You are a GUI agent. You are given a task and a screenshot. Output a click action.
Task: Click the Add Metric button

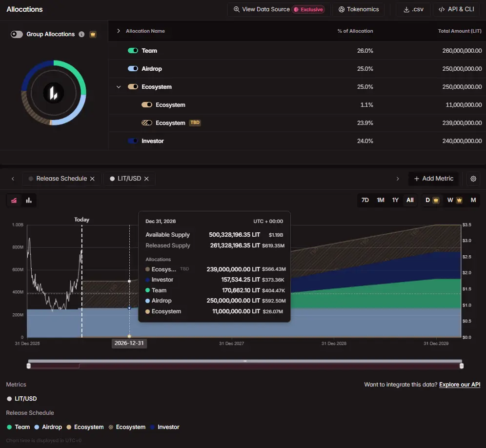pyautogui.click(x=433, y=179)
